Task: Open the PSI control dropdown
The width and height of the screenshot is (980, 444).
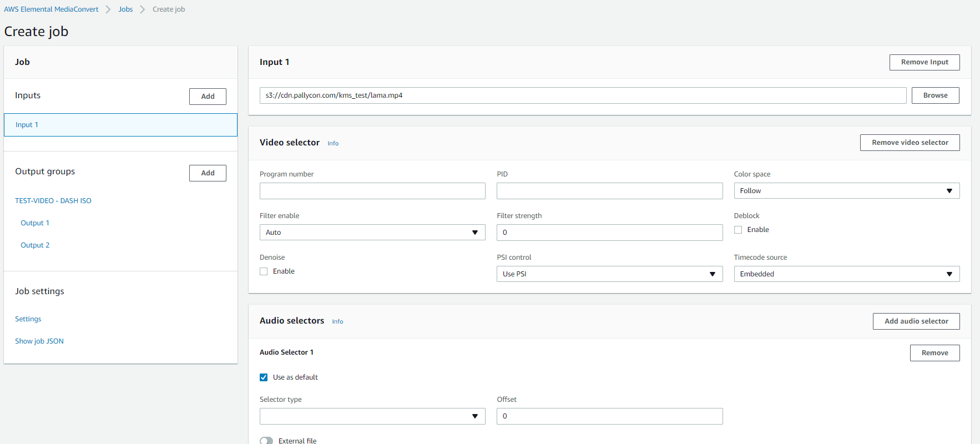Action: [609, 274]
